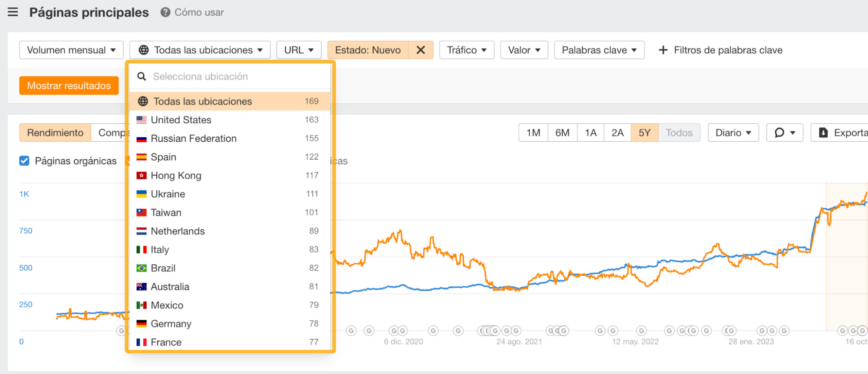Image resolution: width=868 pixels, height=374 pixels.
Task: Choose Hong Kong in the location list
Action: click(x=176, y=176)
